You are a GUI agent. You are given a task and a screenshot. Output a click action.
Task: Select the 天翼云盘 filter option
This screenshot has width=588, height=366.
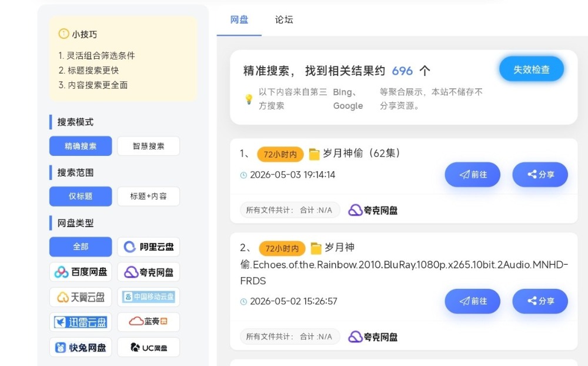point(81,297)
